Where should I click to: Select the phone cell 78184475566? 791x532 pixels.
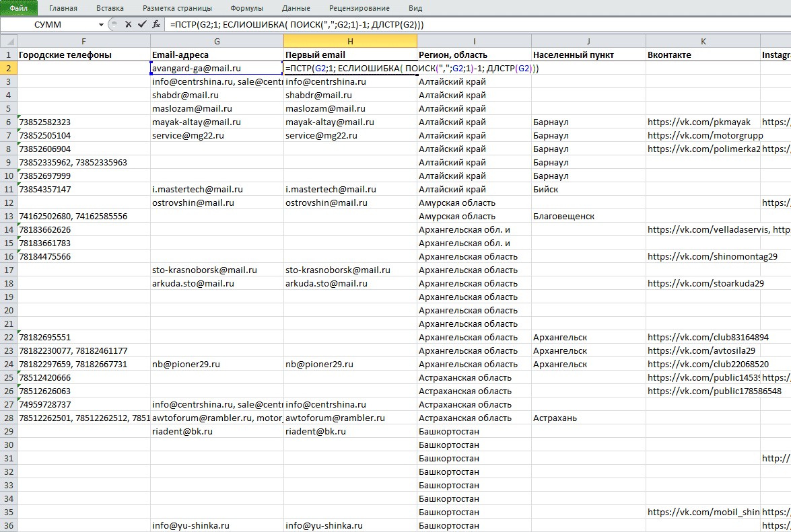tap(83, 256)
